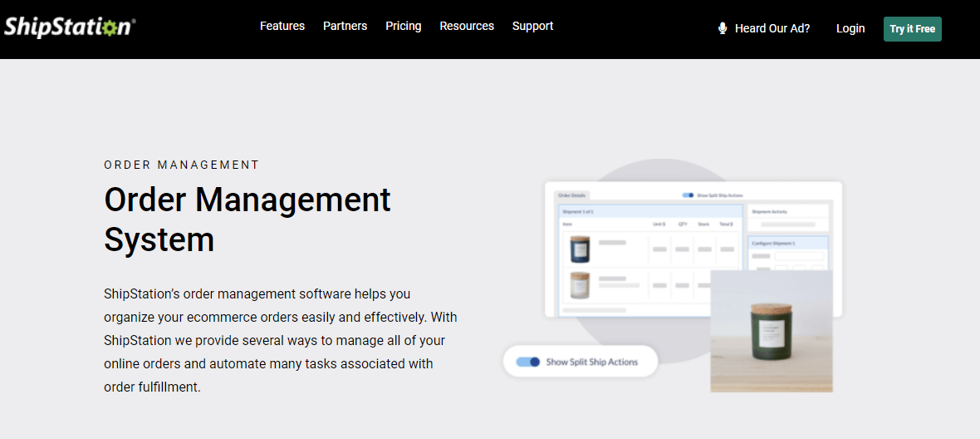Toggle the large Show Split Ship Actions switch
This screenshot has height=439, width=980.
[x=527, y=362]
